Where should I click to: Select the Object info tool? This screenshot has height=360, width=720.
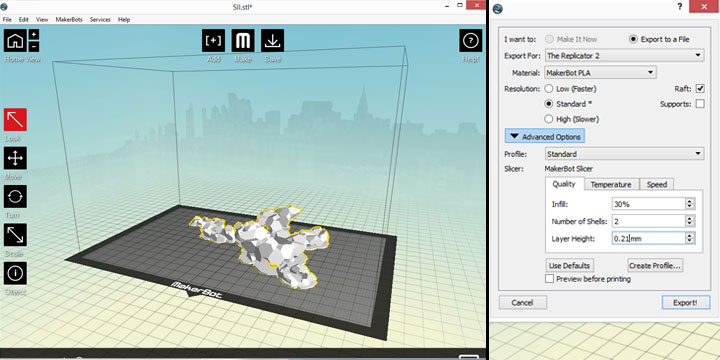15,273
